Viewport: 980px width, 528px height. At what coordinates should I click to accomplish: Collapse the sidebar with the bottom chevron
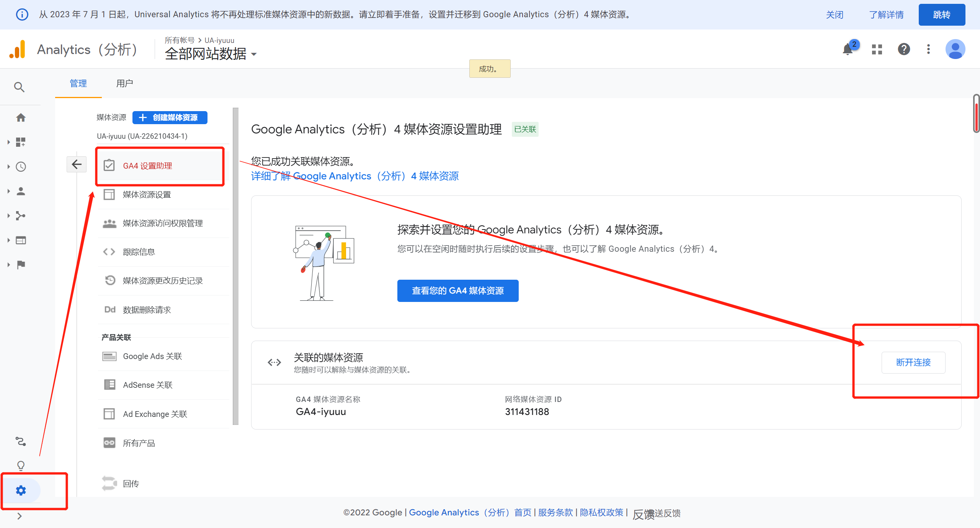click(x=20, y=516)
